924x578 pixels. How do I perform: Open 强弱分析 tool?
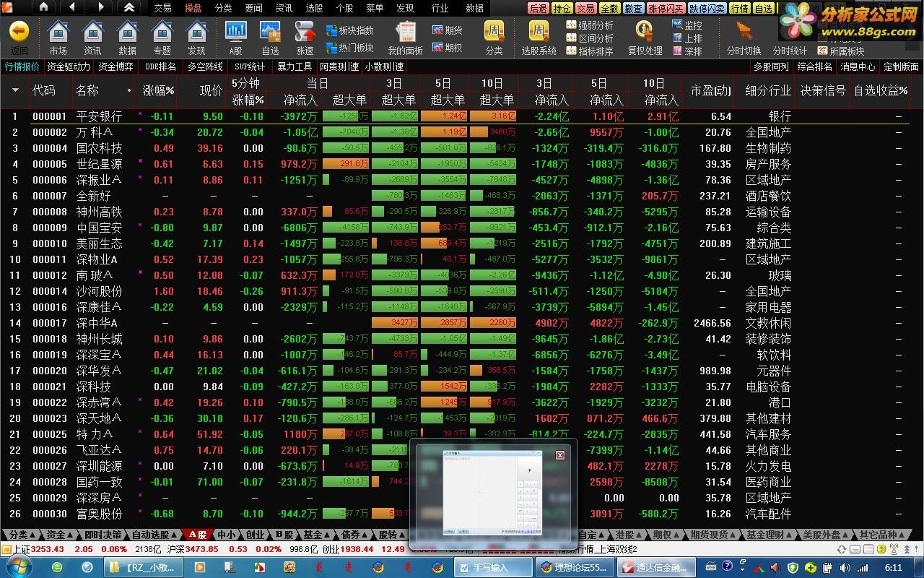(590, 25)
